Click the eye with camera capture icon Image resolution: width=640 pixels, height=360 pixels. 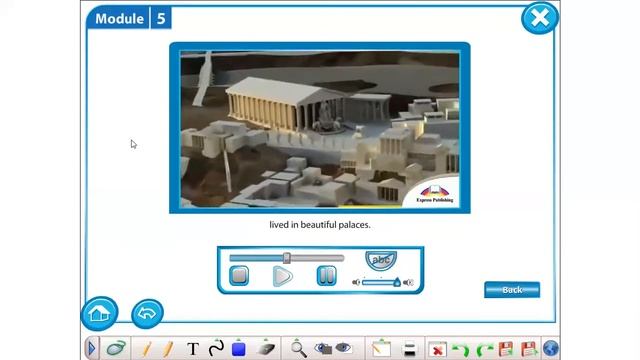tap(323, 348)
